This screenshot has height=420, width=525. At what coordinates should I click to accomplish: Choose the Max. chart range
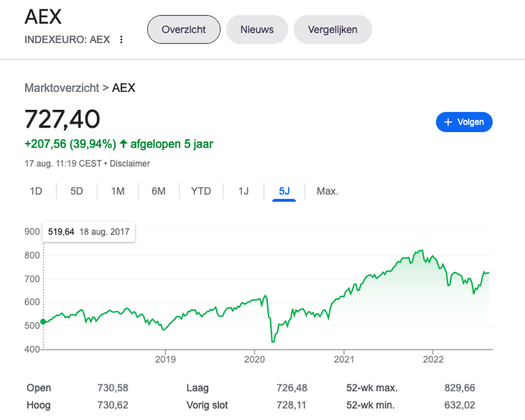tap(327, 191)
